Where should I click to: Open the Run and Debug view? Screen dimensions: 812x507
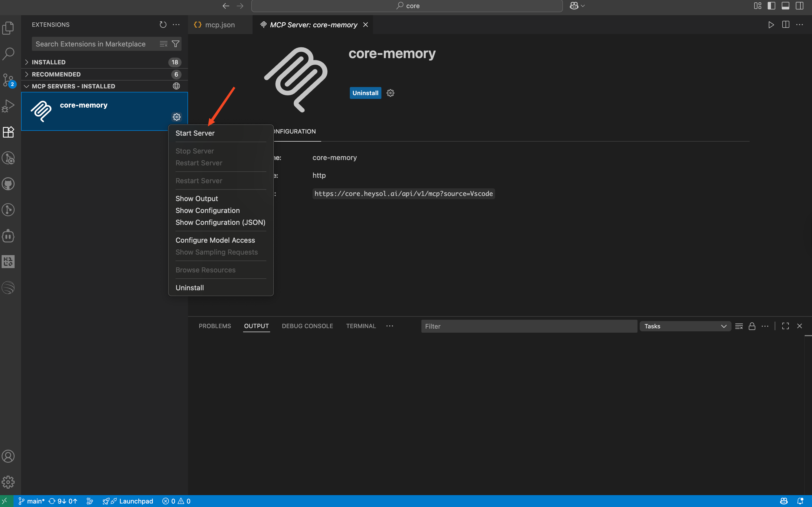pyautogui.click(x=8, y=106)
